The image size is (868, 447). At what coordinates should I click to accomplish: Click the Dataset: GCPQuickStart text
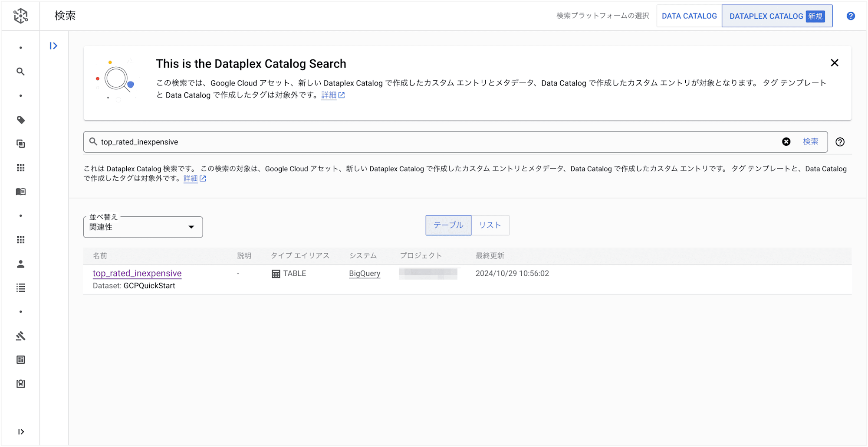(x=134, y=286)
